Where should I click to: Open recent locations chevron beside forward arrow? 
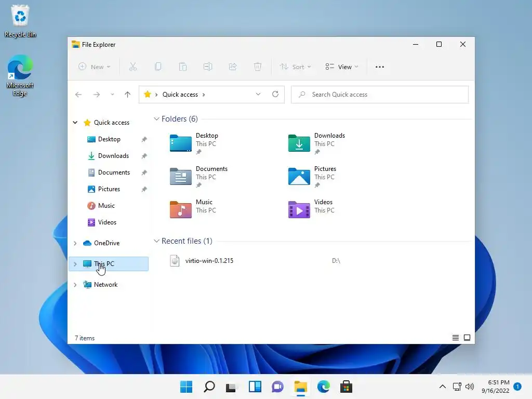[x=112, y=95]
